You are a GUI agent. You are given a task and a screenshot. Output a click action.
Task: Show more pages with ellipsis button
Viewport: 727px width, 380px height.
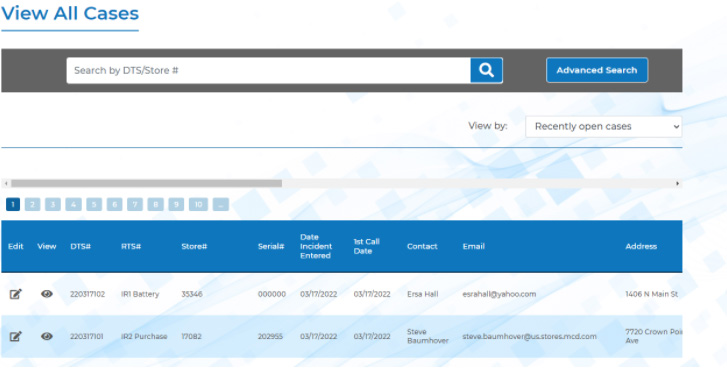pyautogui.click(x=221, y=204)
